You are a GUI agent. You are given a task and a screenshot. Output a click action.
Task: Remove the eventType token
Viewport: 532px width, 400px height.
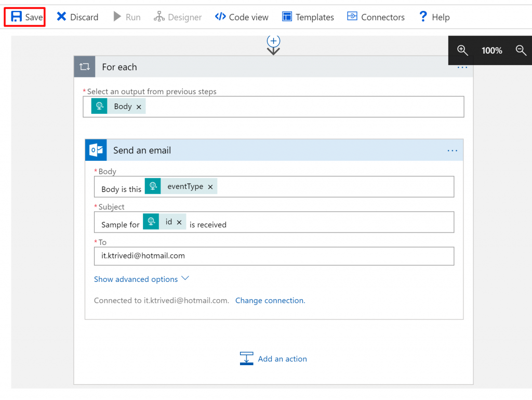click(x=210, y=187)
